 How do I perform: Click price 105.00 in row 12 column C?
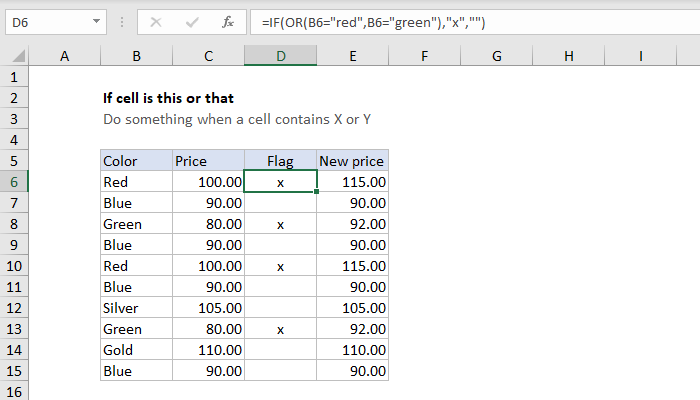click(208, 308)
